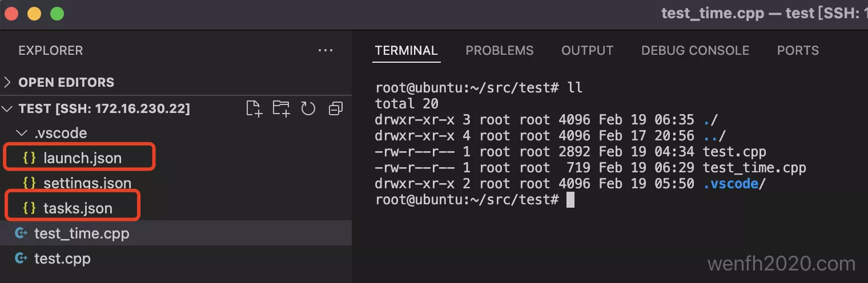Click the JSON braces icon for tasks.json
This screenshot has height=283, width=868.
click(29, 208)
